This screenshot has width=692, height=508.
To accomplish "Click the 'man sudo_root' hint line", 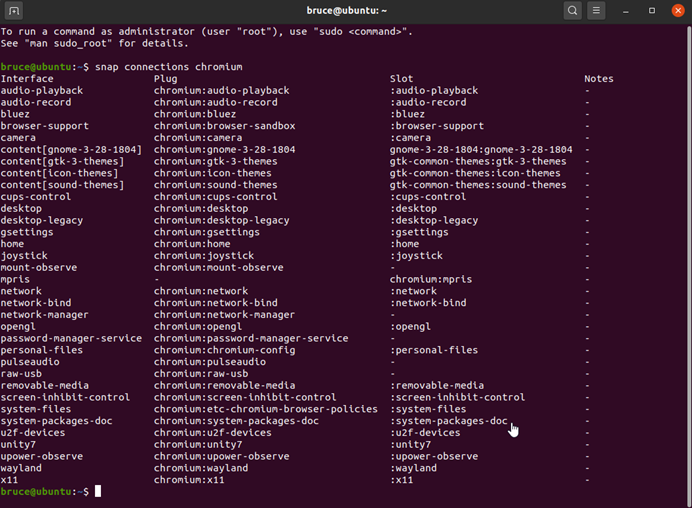I will click(x=94, y=43).
